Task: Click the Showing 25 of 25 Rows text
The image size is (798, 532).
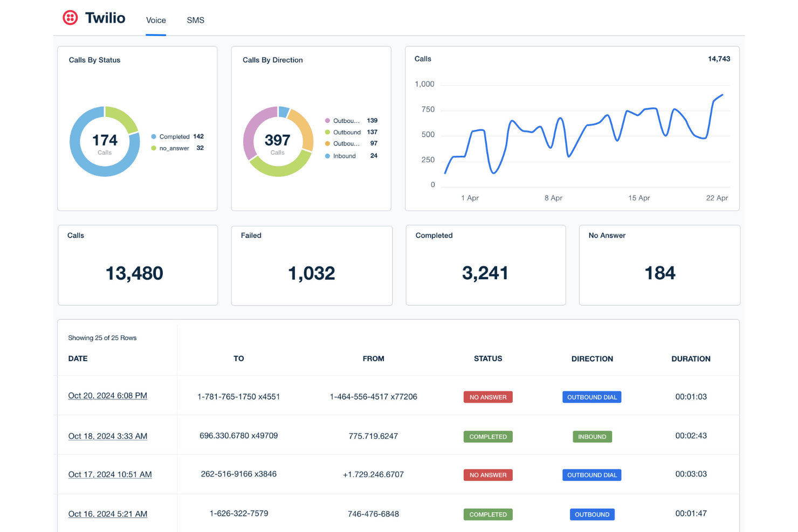Action: [x=102, y=338]
